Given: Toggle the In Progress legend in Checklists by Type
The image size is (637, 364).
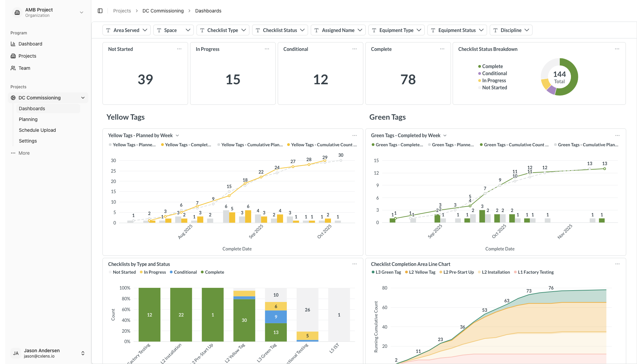Looking at the screenshot, I should [155, 272].
